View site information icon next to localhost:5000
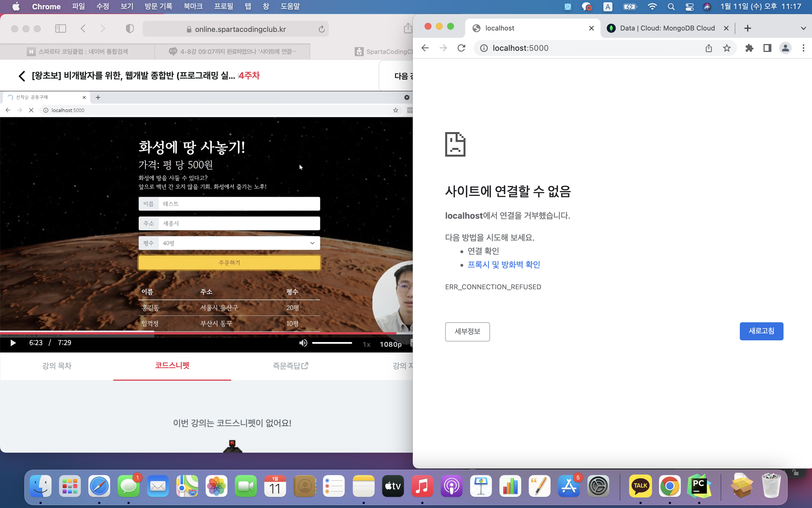Viewport: 812px width, 508px height. [484, 48]
